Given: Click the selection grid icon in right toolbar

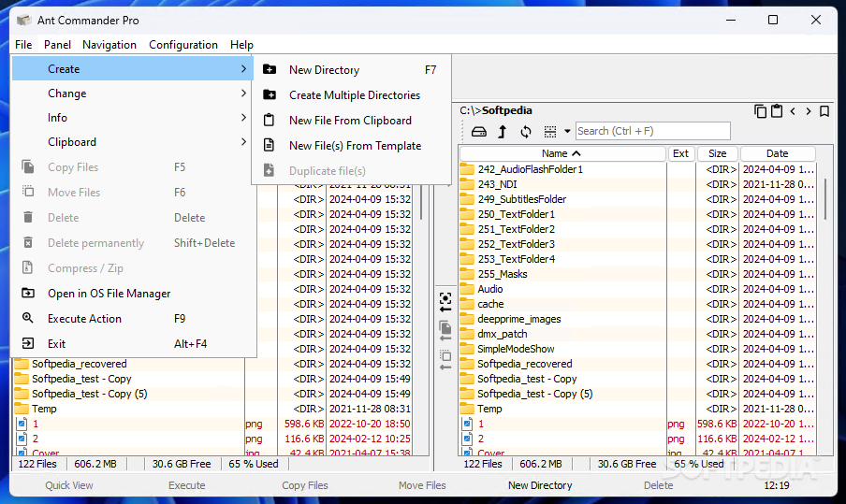Looking at the screenshot, I should [x=549, y=132].
